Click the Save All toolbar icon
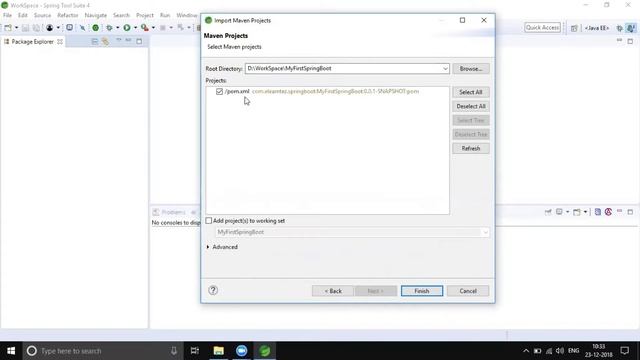Viewport: 640px width, 360px height. pyautogui.click(x=36, y=28)
